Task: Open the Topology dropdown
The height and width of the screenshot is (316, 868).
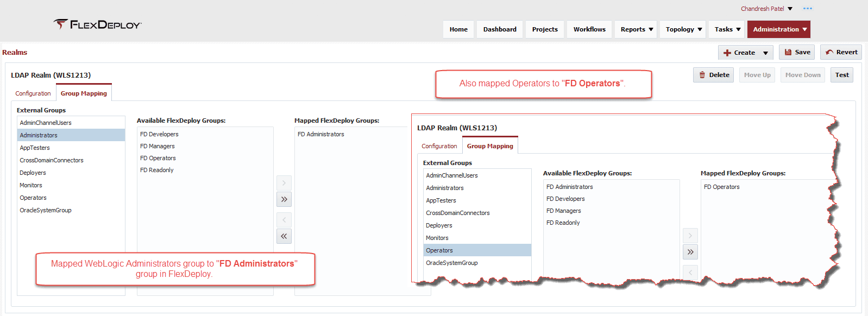Action: [x=683, y=29]
